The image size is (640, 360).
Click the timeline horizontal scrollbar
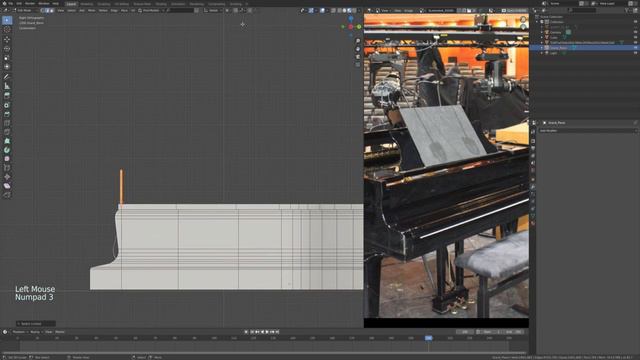(264, 352)
